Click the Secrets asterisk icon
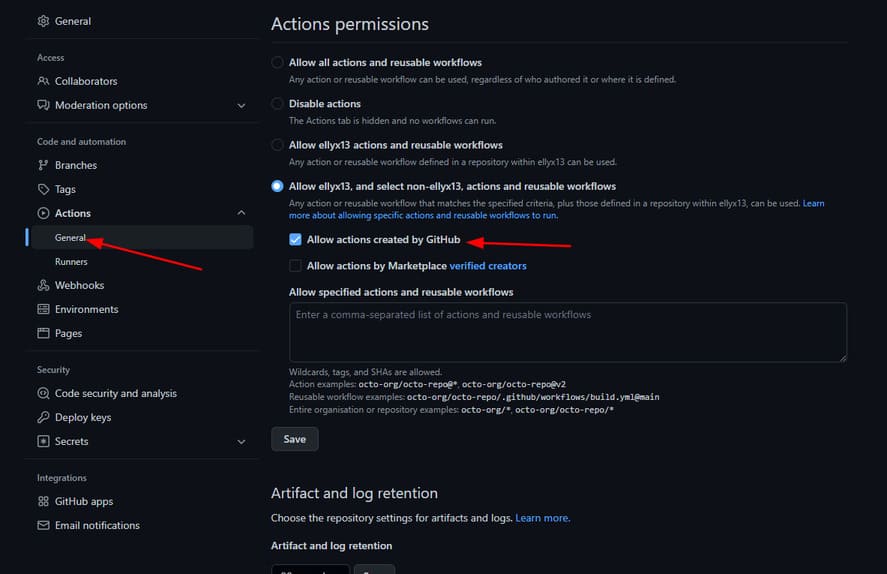 point(43,441)
